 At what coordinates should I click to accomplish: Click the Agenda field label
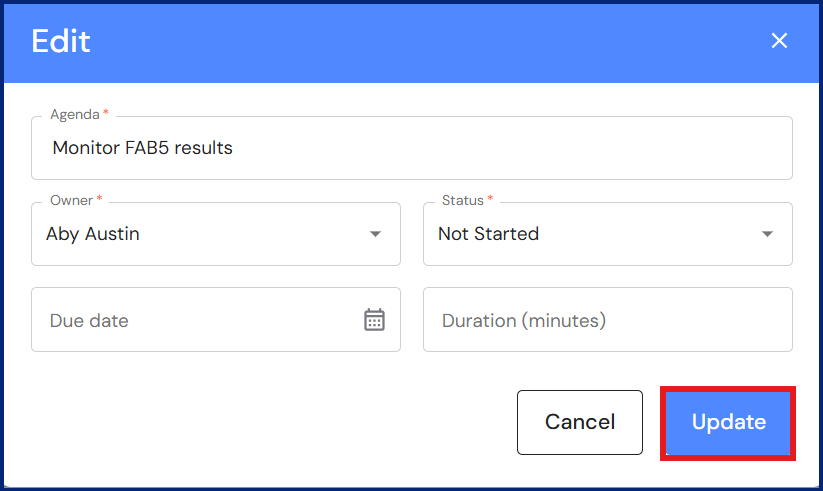pyautogui.click(x=74, y=115)
